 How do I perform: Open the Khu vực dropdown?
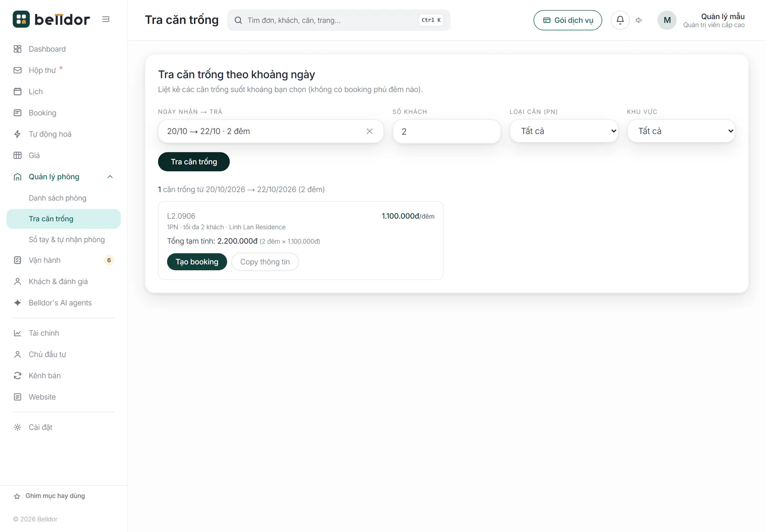pos(681,131)
